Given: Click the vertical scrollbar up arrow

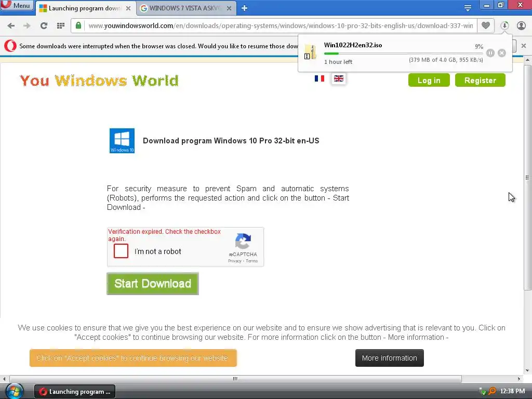Looking at the screenshot, I should coord(527,60).
